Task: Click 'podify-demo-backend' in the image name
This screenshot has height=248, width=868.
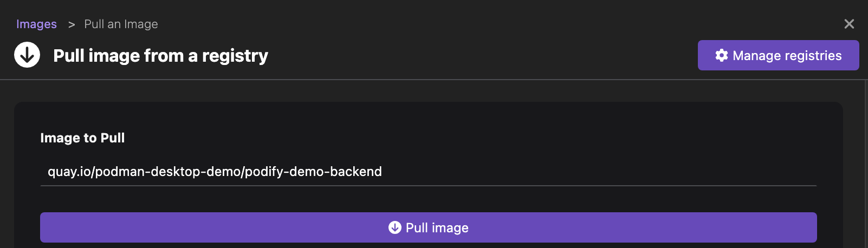Action: point(315,172)
